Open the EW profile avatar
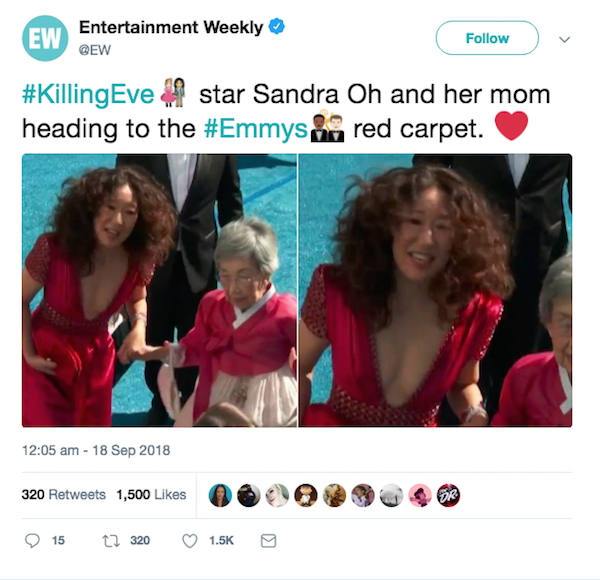The image size is (600, 580). tap(45, 38)
